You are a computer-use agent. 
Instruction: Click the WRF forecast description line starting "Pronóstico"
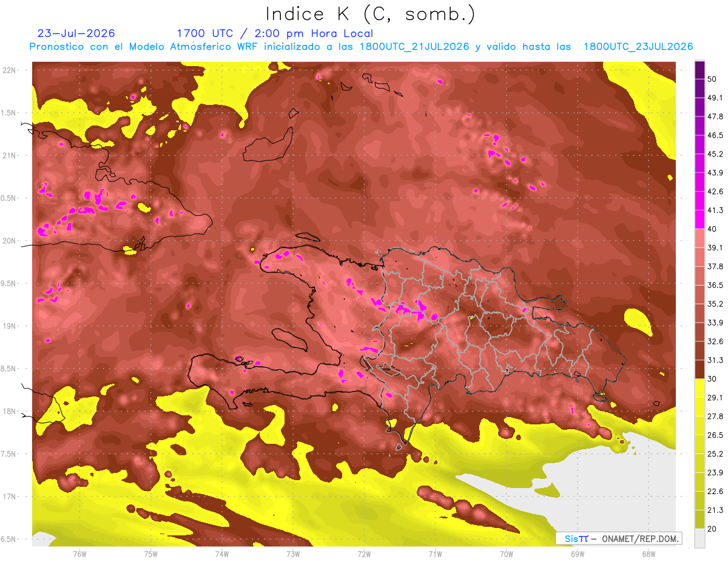point(362,47)
